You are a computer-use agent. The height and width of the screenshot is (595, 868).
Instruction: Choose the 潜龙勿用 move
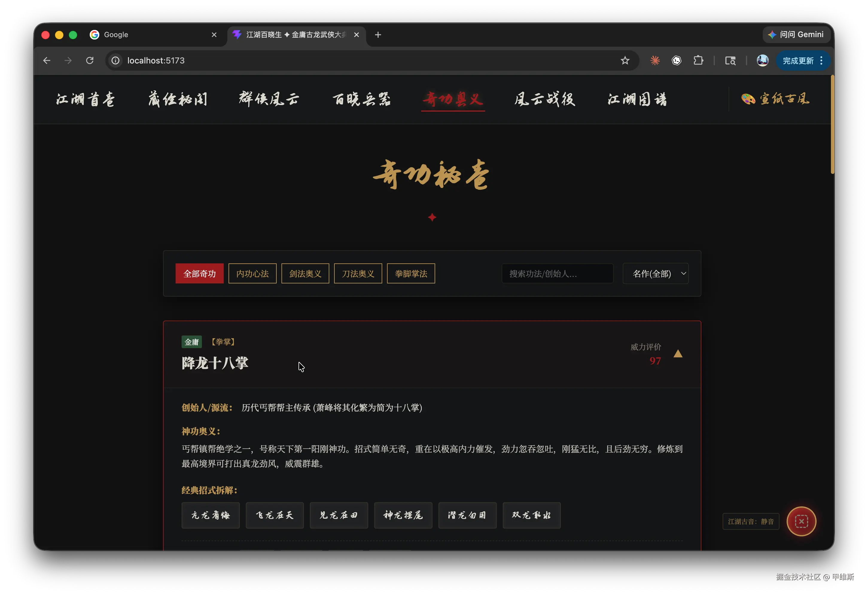[467, 515]
